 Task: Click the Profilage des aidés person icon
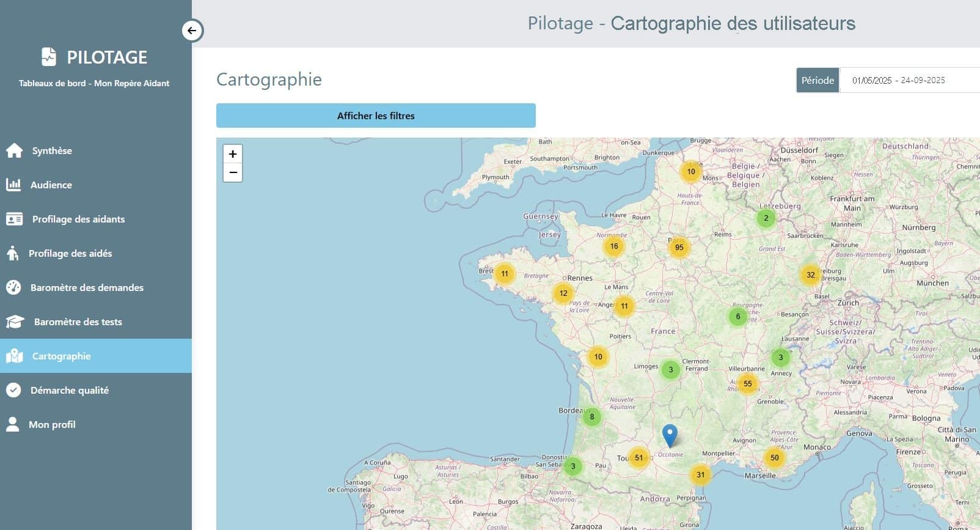click(13, 253)
